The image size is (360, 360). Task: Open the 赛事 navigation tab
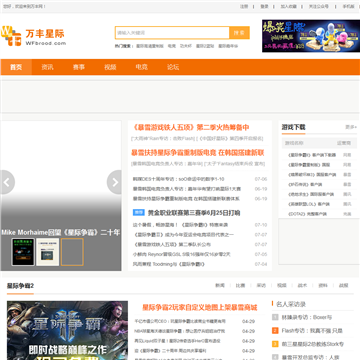point(79,67)
